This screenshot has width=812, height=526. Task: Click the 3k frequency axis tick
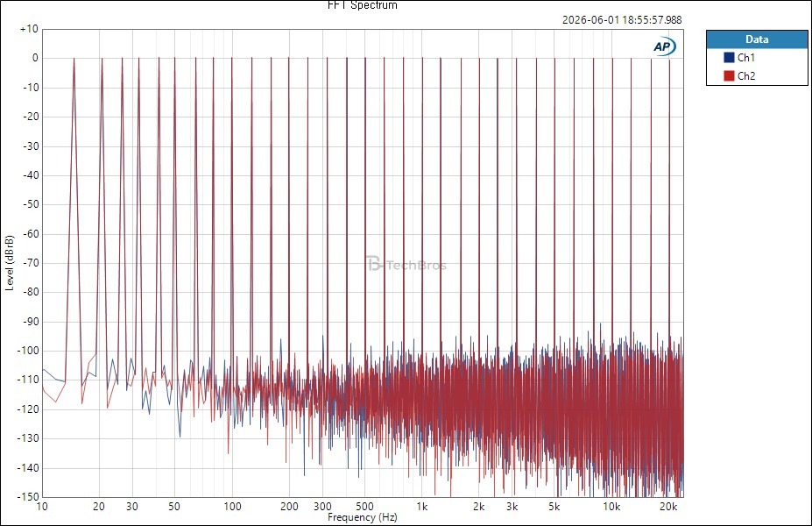click(512, 507)
